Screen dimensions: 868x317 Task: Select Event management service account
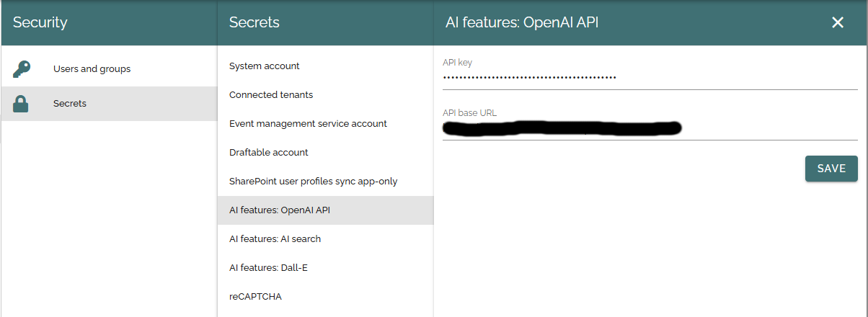click(326, 124)
